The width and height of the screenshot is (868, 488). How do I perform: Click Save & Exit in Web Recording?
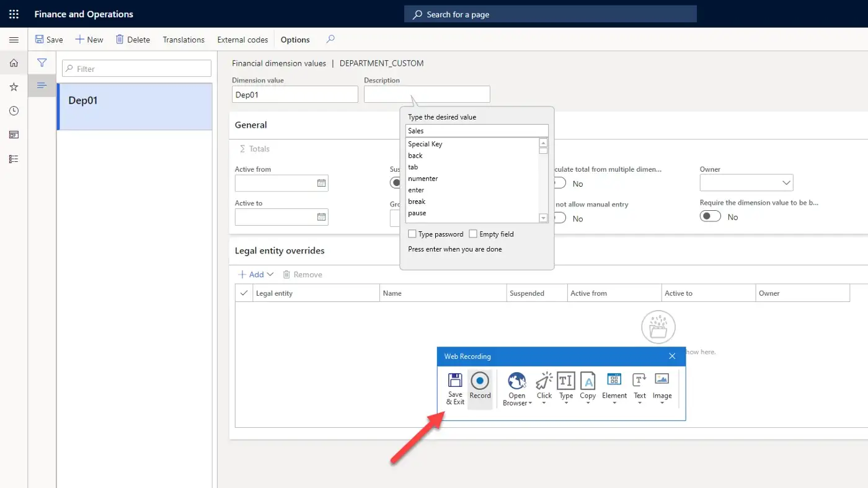(x=455, y=389)
